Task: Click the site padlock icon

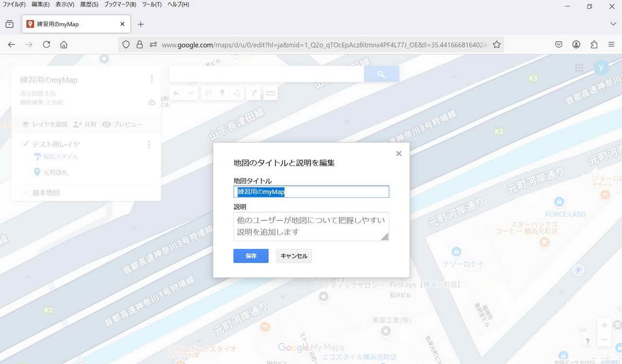Action: click(139, 44)
